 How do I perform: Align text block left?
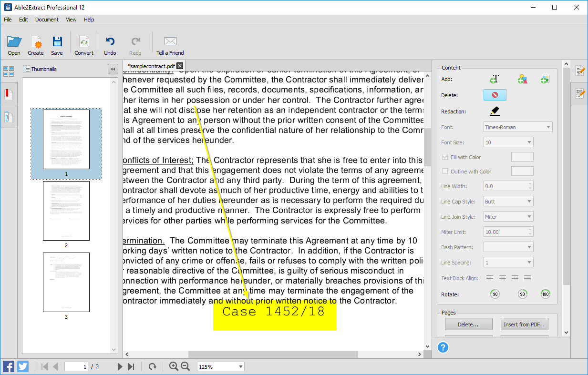point(490,278)
